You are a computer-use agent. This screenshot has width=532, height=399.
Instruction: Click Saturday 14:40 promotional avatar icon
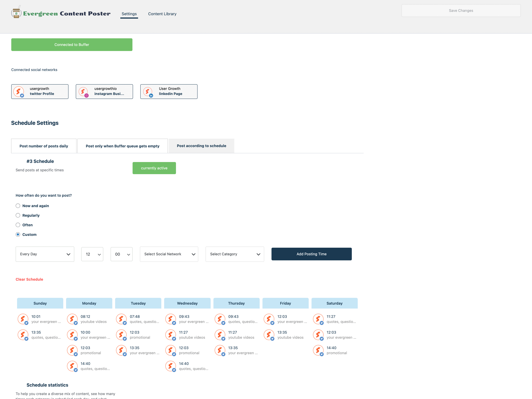318,350
